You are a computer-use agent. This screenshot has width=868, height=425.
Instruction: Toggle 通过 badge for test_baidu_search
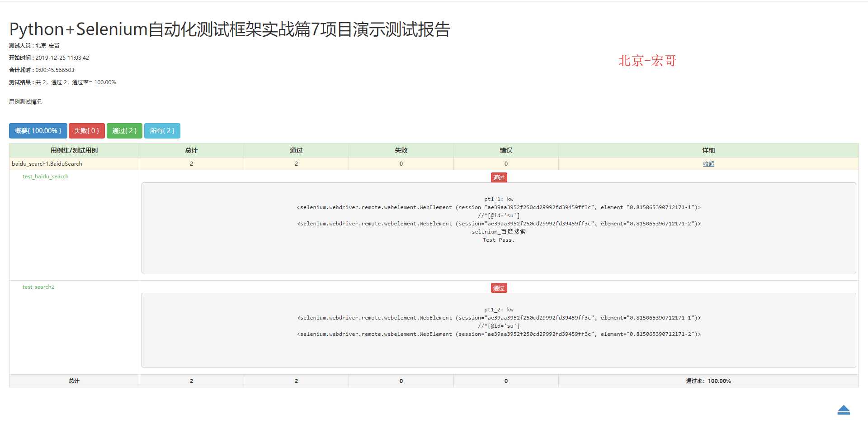point(499,177)
